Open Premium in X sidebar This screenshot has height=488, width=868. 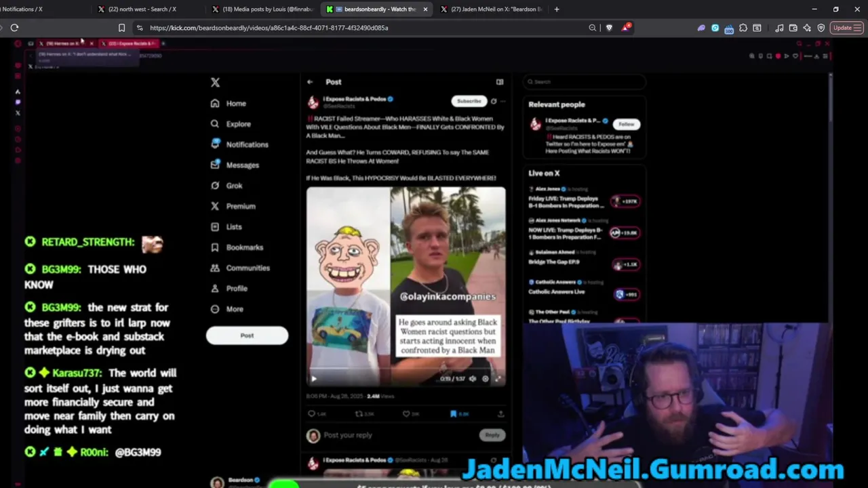click(233, 206)
